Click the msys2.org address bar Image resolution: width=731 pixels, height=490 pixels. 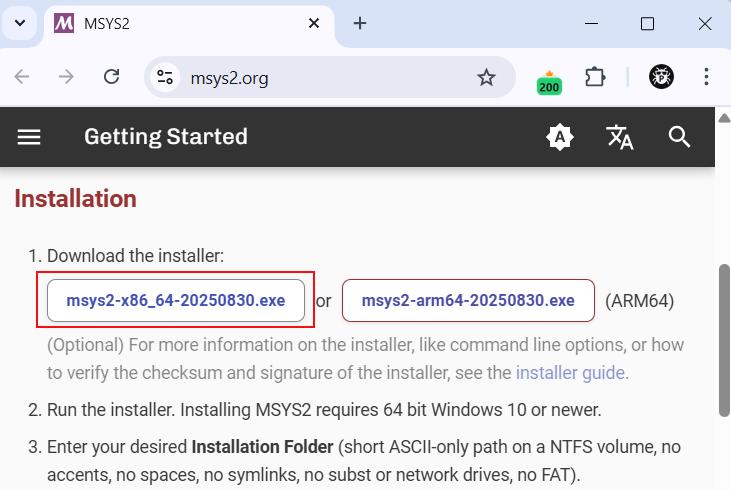(329, 77)
